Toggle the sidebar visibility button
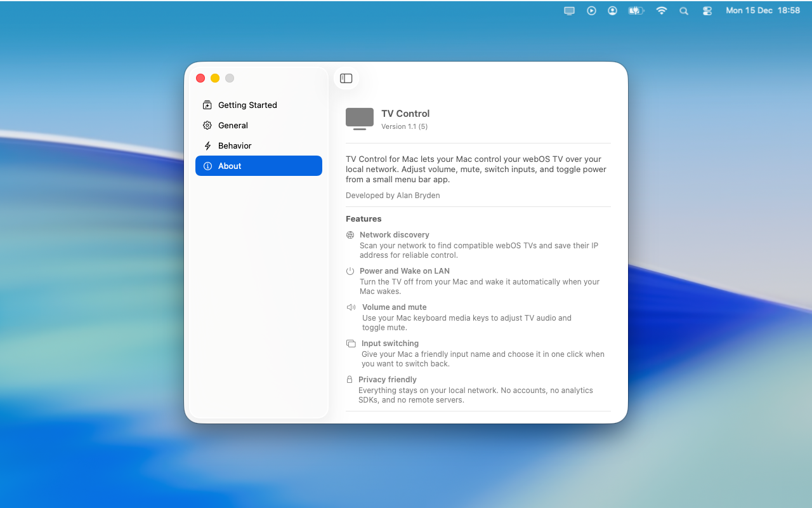 click(346, 78)
